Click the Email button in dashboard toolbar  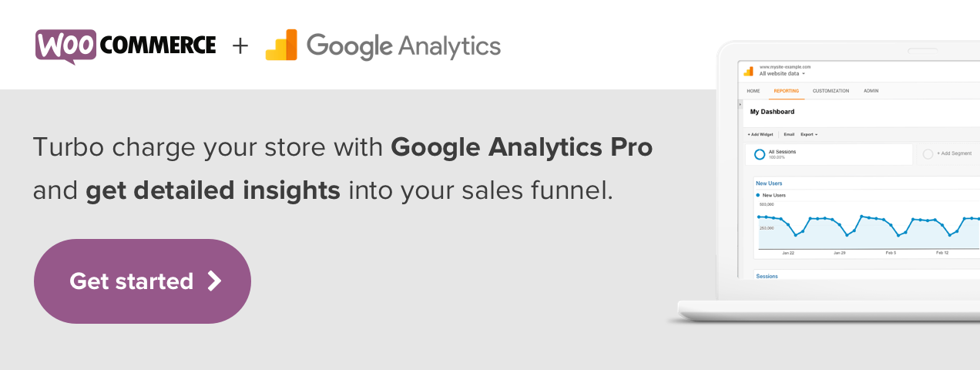[789, 134]
